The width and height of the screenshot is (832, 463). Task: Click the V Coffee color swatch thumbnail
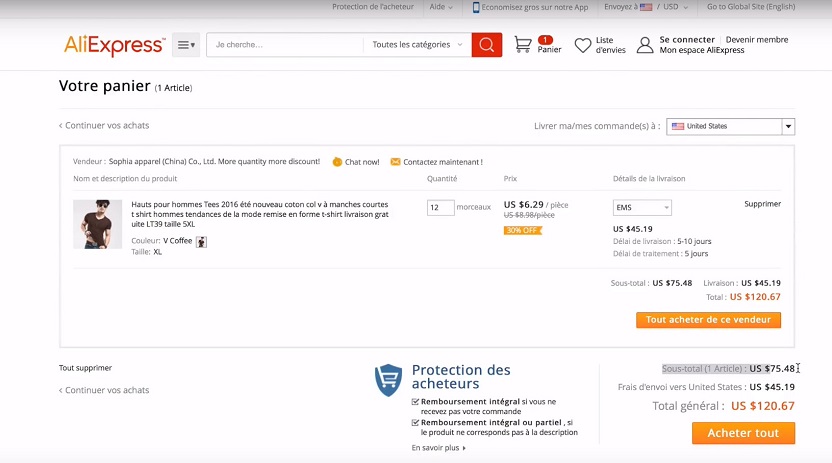[x=201, y=241]
